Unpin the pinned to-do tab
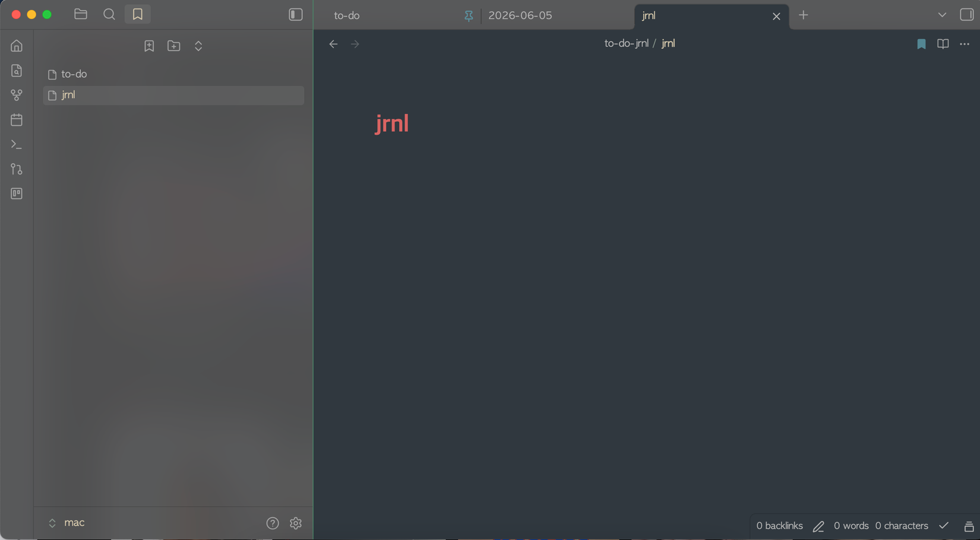Image resolution: width=980 pixels, height=540 pixels. [469, 16]
